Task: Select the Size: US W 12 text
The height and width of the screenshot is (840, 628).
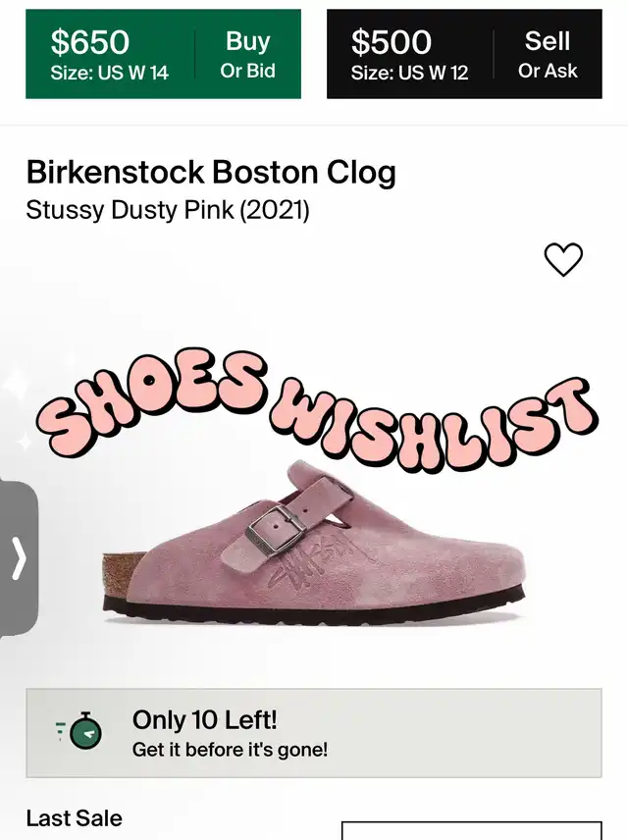Action: pos(409,73)
